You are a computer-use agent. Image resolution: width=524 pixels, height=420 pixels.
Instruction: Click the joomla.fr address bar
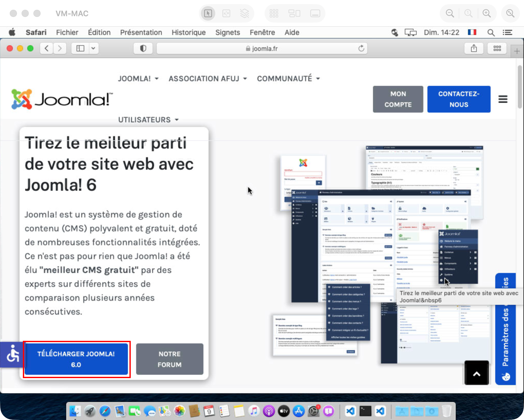261,48
